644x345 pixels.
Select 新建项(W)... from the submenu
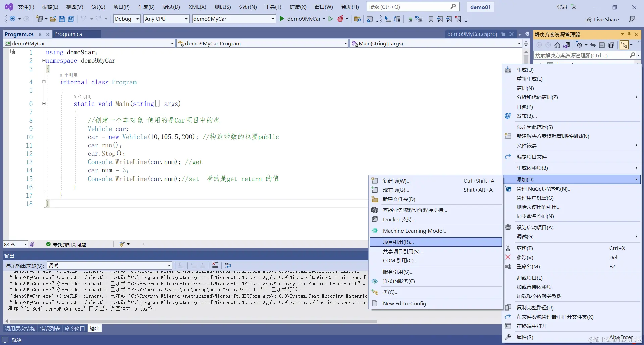point(436,181)
